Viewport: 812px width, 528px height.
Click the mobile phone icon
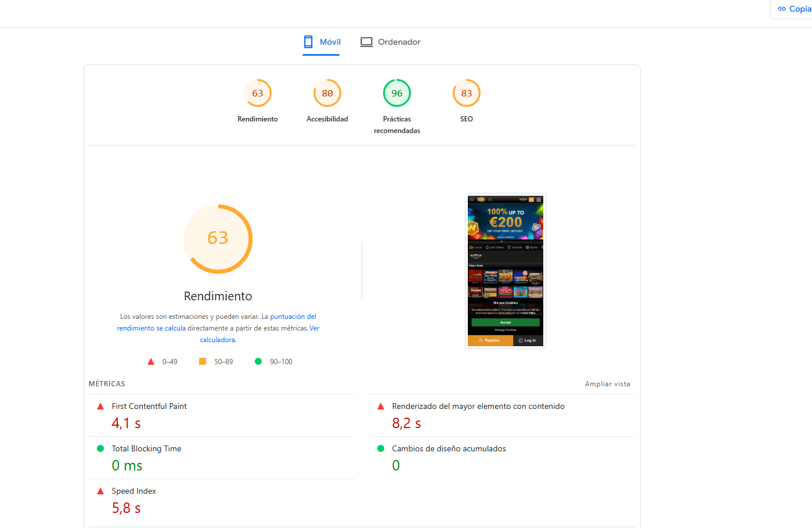pos(308,42)
